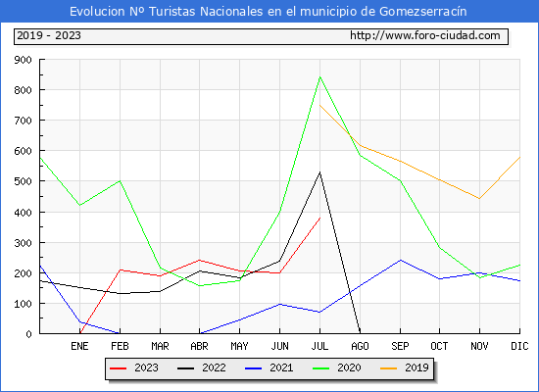
Task: Click the JUN month axis label
Action: point(280,346)
